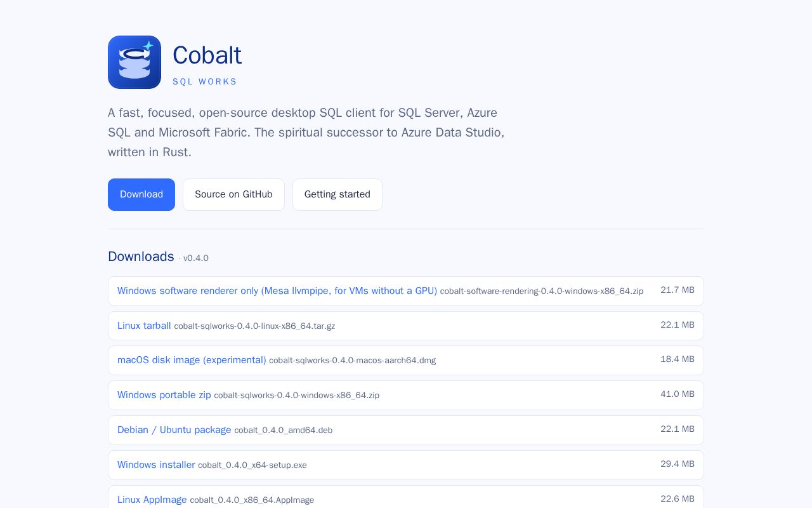Click the Cobalt database logo icon
812x508 pixels.
(134, 62)
